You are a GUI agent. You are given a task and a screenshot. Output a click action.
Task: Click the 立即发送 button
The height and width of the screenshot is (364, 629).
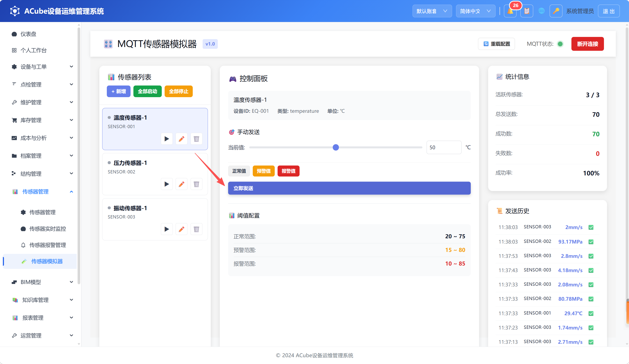349,188
